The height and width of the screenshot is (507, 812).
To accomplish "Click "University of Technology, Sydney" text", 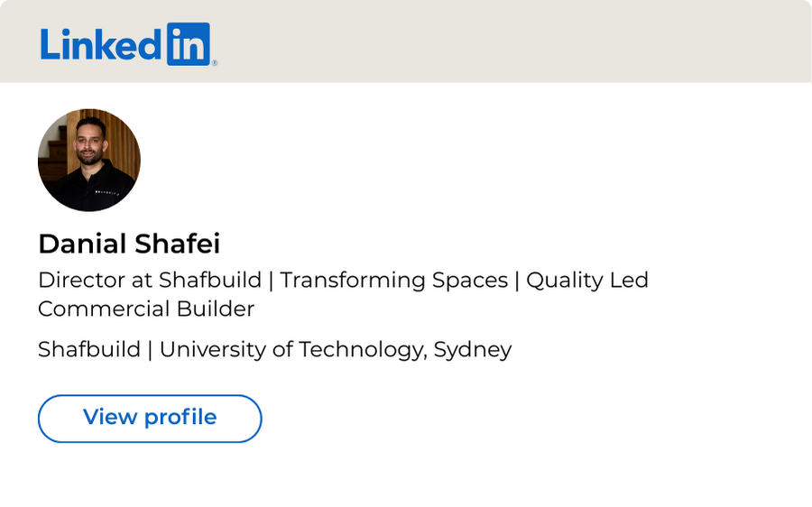I will 336,349.
